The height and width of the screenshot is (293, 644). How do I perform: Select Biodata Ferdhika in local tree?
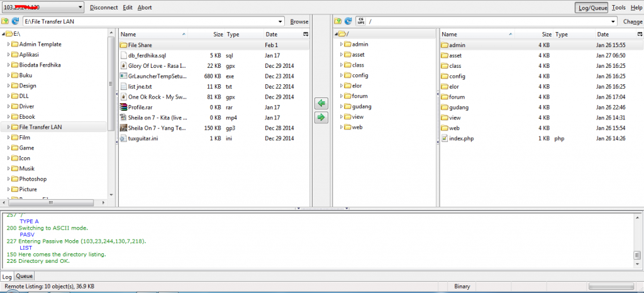[x=40, y=65]
